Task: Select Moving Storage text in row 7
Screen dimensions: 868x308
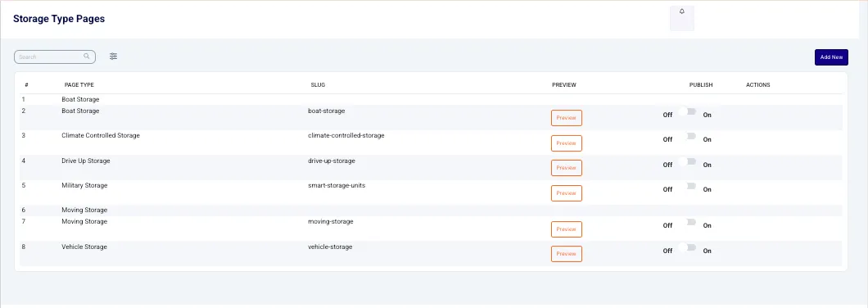Action: click(x=84, y=221)
